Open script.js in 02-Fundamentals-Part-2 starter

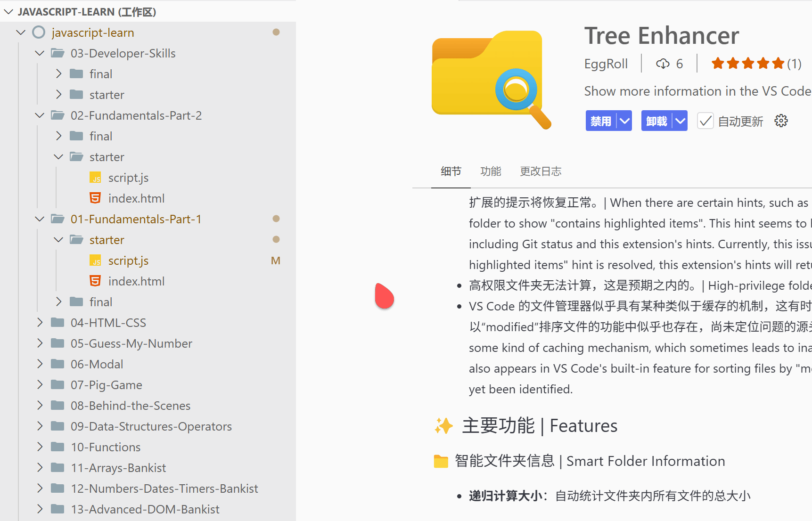(x=128, y=178)
